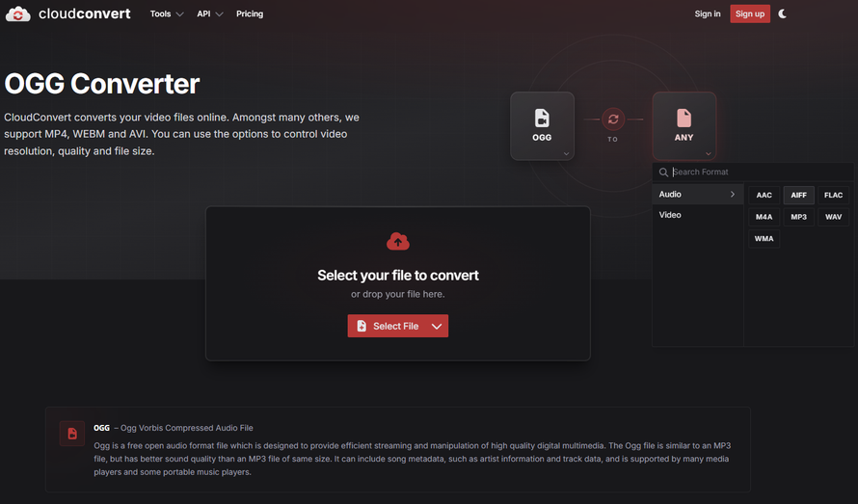Choose MP3 as target format
The image size is (858, 504).
coord(798,217)
